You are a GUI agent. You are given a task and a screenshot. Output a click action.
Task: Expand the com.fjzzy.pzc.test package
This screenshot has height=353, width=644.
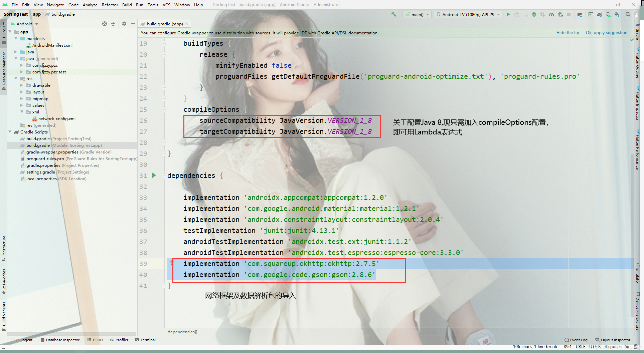click(22, 72)
